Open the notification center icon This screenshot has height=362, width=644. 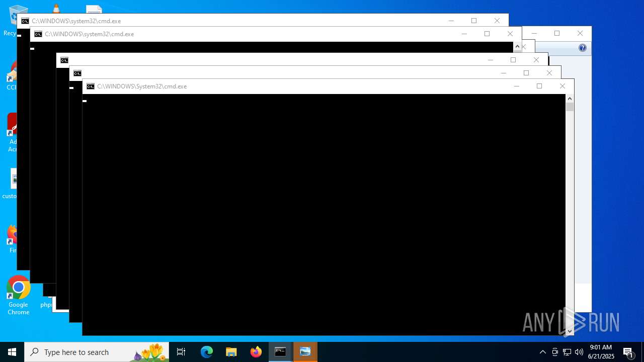coord(628,352)
